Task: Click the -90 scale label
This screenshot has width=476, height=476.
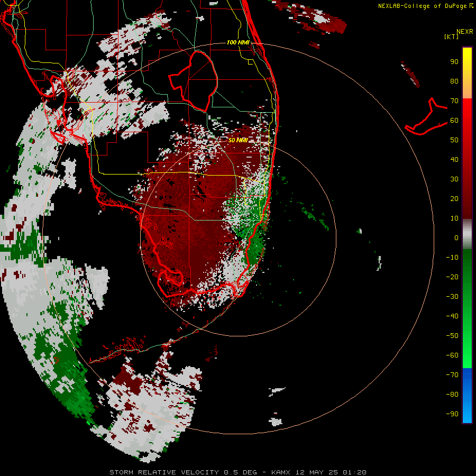Action: coord(452,414)
